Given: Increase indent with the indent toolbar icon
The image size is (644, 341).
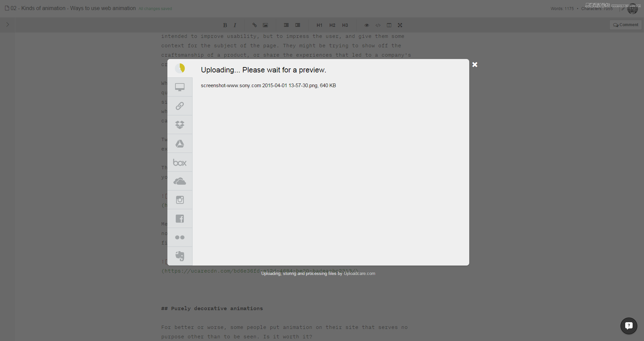Looking at the screenshot, I should tap(298, 25).
